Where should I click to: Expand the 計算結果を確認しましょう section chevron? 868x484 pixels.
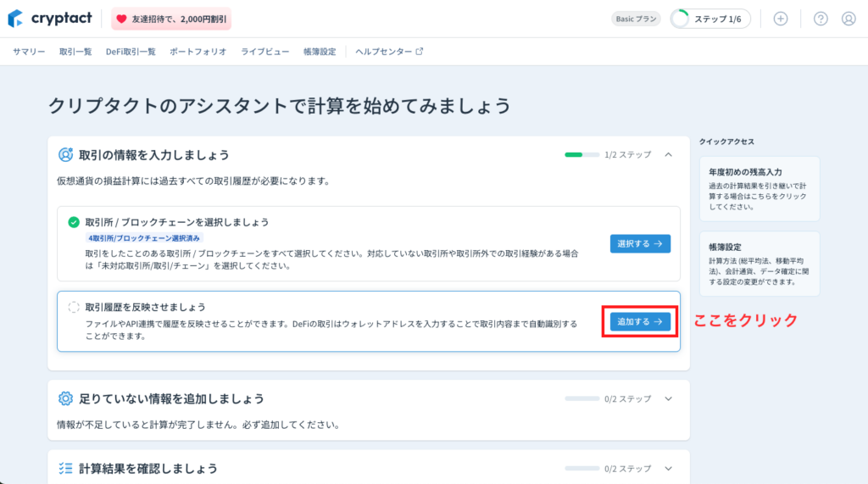668,469
